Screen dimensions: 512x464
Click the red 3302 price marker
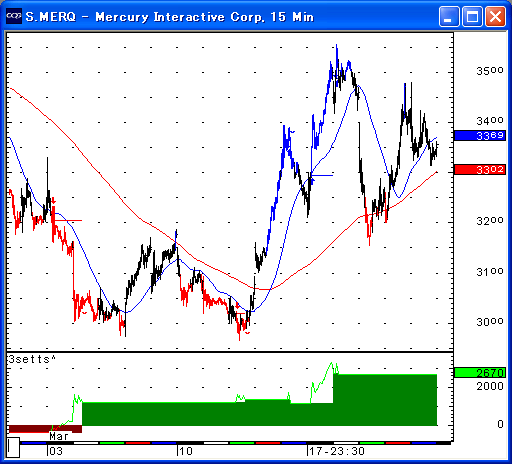tap(480, 169)
